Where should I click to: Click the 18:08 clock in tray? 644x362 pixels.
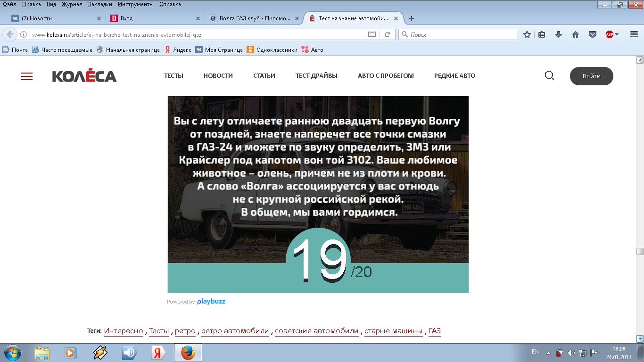tap(619, 349)
